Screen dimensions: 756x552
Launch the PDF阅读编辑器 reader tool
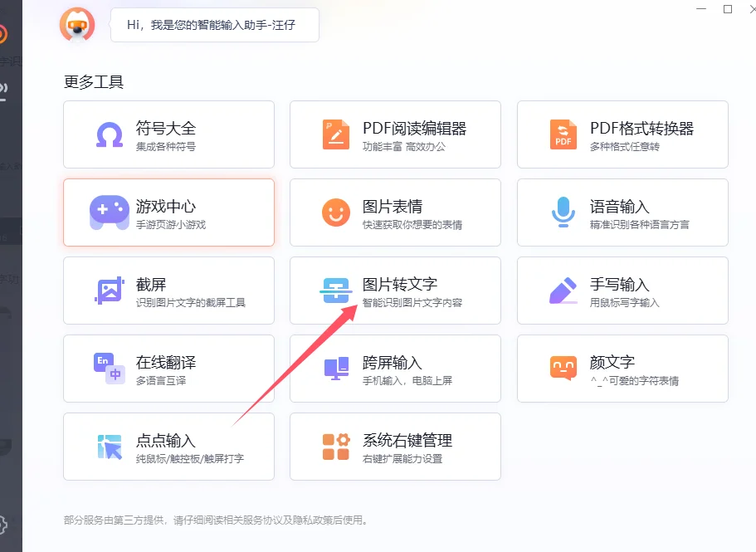(395, 134)
